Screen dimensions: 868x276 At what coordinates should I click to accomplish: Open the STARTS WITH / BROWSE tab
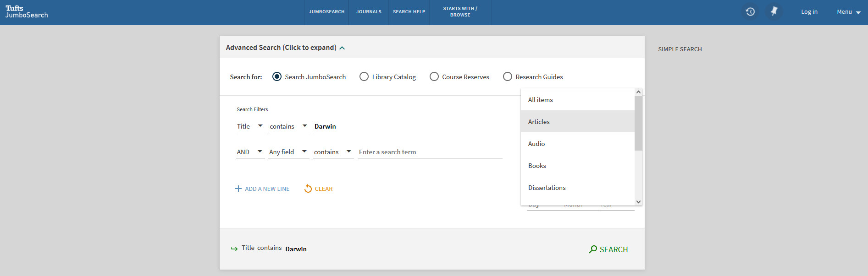tap(460, 12)
